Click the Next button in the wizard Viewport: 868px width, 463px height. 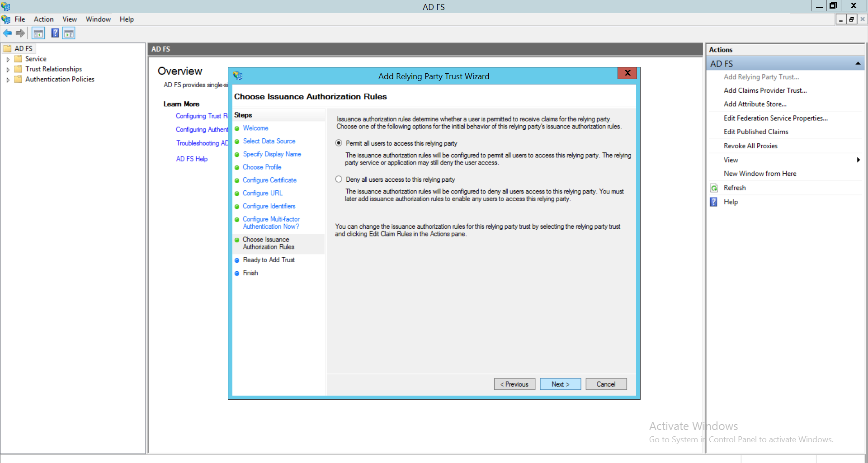click(560, 384)
